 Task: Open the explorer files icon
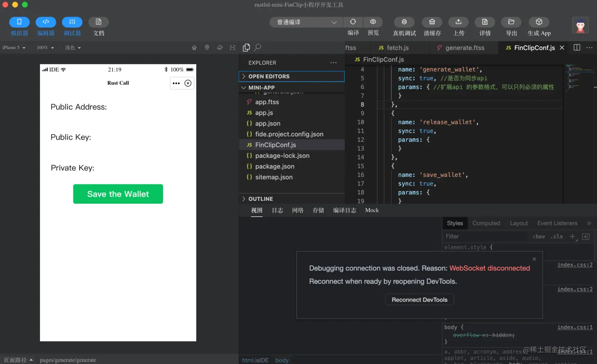click(x=246, y=48)
